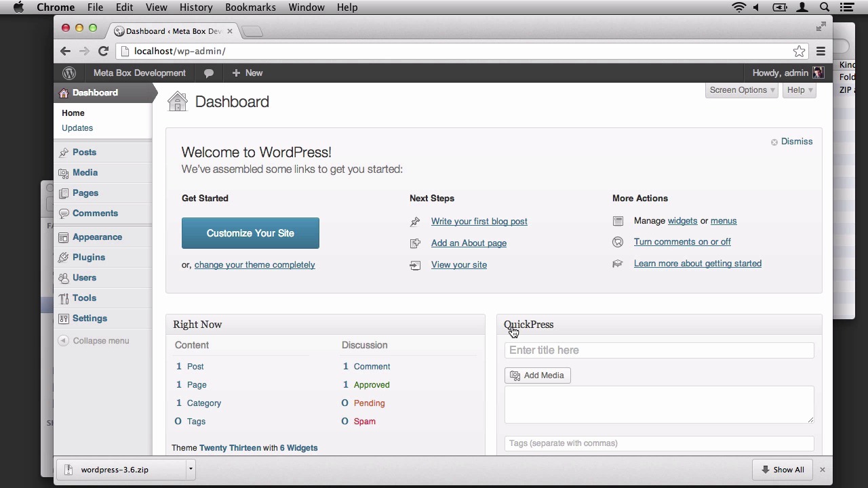Open the File menu

click(x=95, y=7)
